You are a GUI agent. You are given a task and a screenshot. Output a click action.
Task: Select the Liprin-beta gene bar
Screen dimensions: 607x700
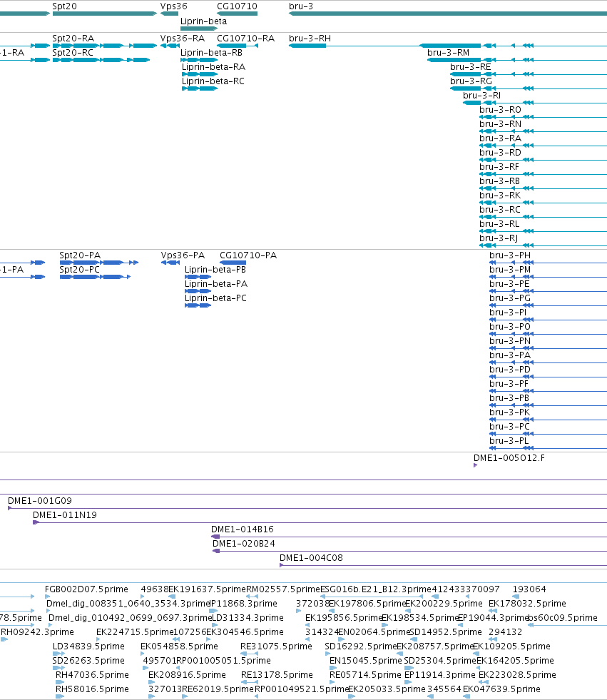(199, 29)
